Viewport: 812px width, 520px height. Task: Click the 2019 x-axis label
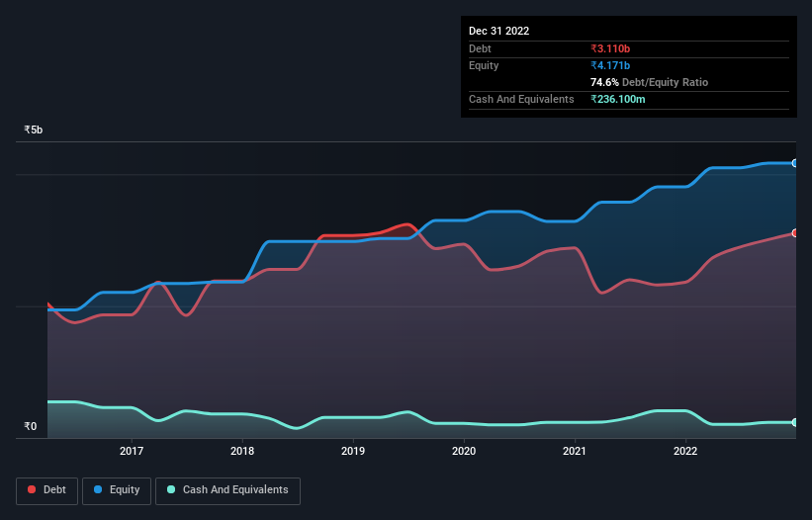click(353, 451)
